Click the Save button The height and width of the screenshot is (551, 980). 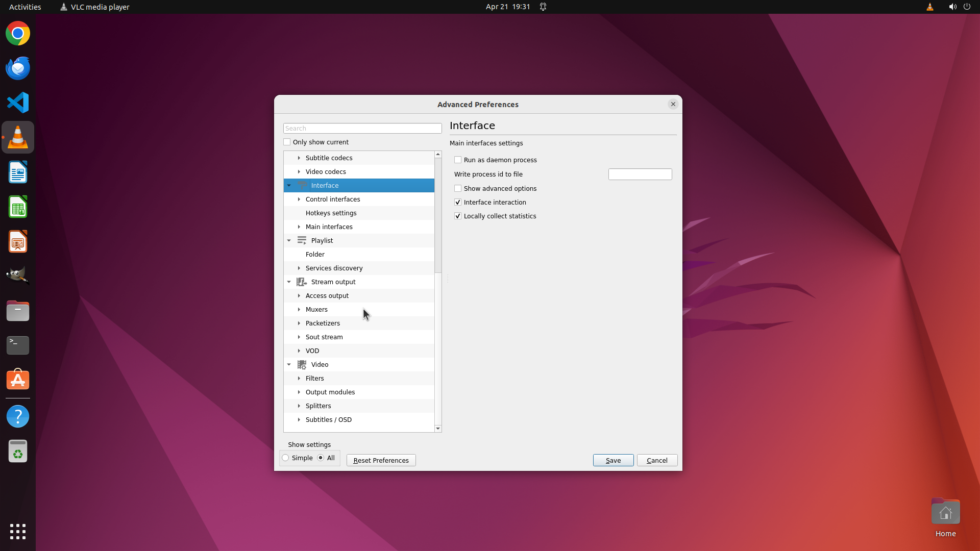613,460
